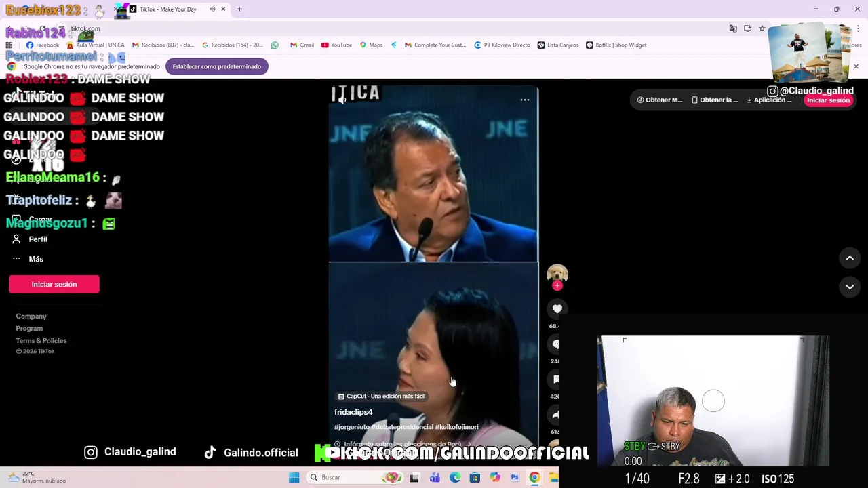Click the translate page icon in address bar
Screen dimensions: 868x488
(733, 28)
